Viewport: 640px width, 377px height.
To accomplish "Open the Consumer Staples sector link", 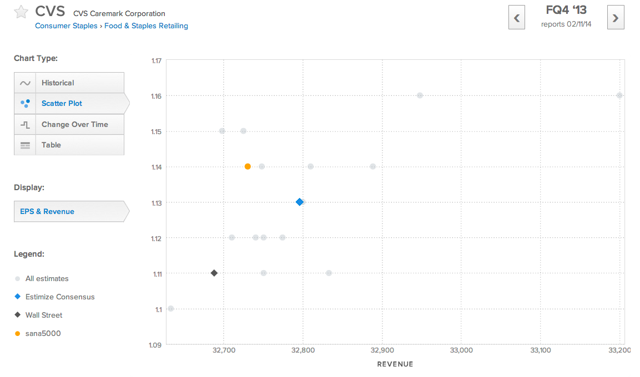I will click(x=66, y=26).
